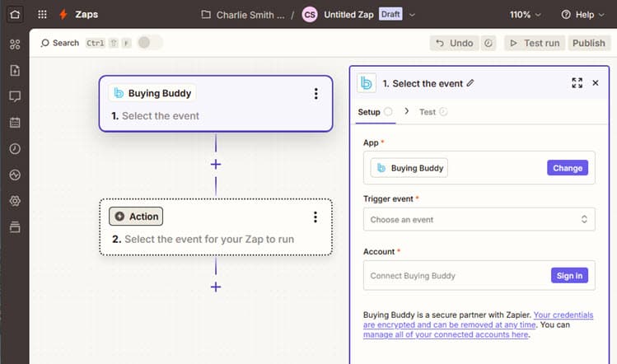Close the Select the event panel
Image resolution: width=617 pixels, height=364 pixels.
(x=596, y=82)
